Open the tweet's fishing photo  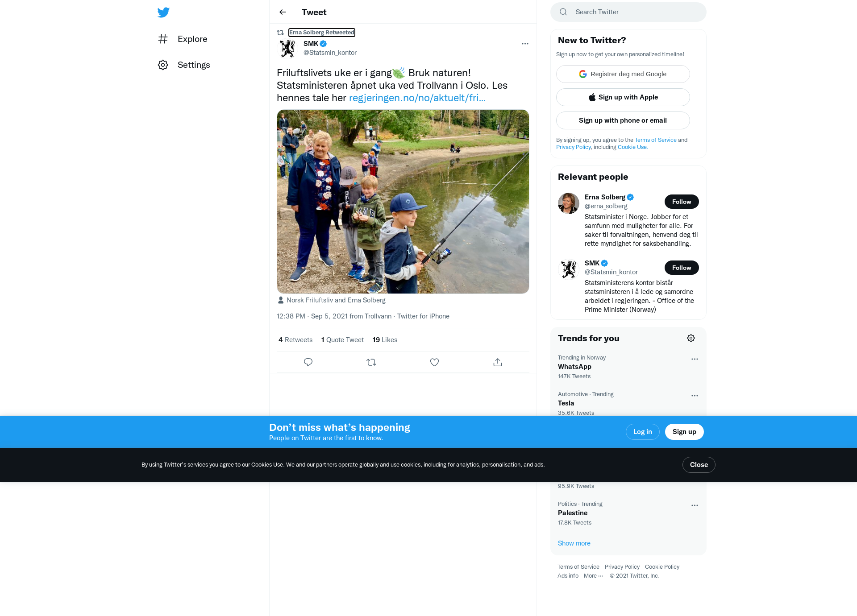click(x=403, y=202)
